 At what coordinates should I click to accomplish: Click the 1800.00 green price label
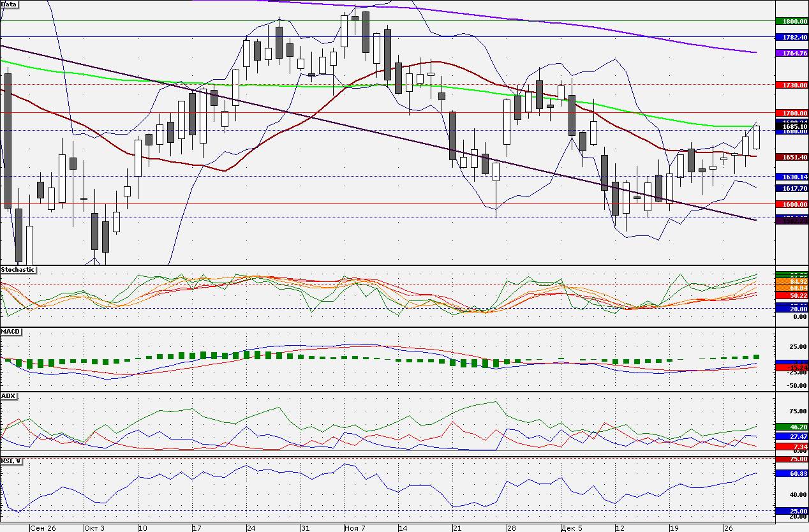[x=792, y=21]
